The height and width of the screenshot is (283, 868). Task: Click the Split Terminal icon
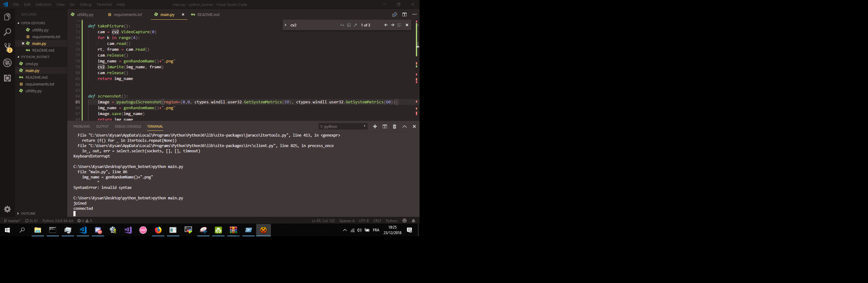click(x=385, y=126)
